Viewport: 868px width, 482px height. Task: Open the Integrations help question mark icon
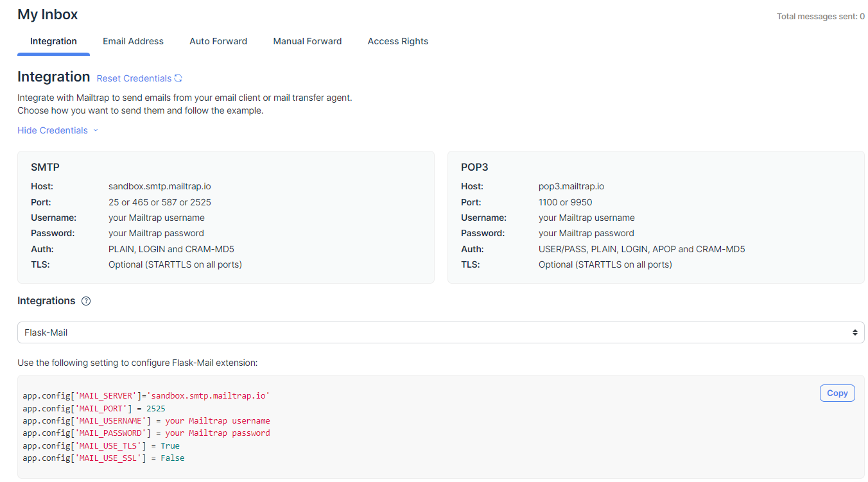[x=85, y=300]
